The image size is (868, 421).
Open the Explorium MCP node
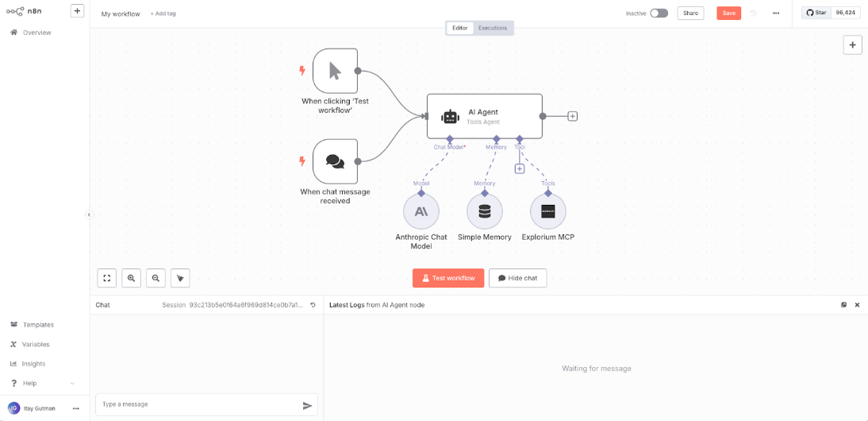[x=548, y=211]
